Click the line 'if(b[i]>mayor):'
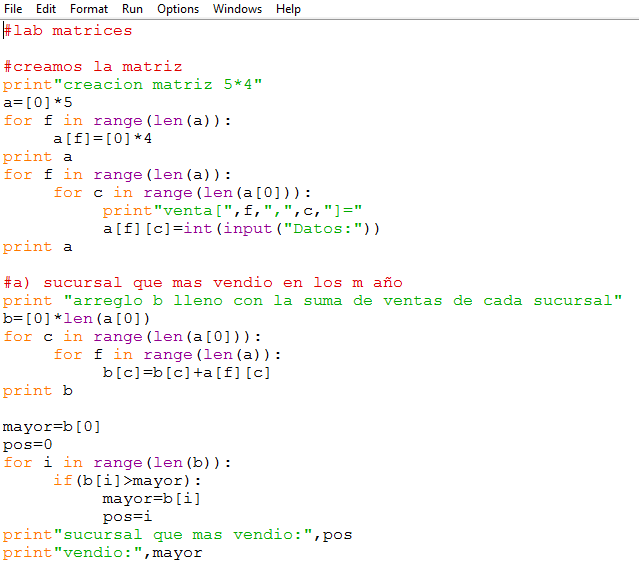Screen dimensions: 639x571 (x=127, y=481)
